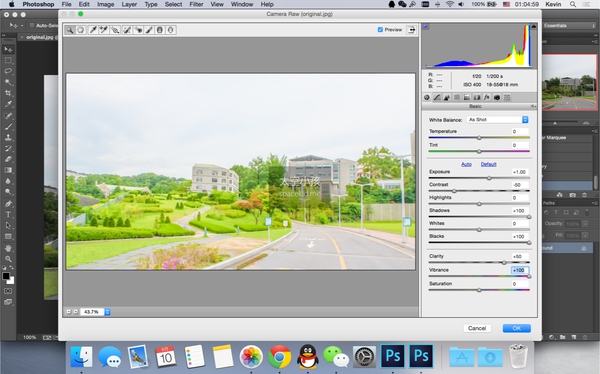Open the Camera Calibration panel tab
This screenshot has width=600, height=374.
click(x=497, y=98)
